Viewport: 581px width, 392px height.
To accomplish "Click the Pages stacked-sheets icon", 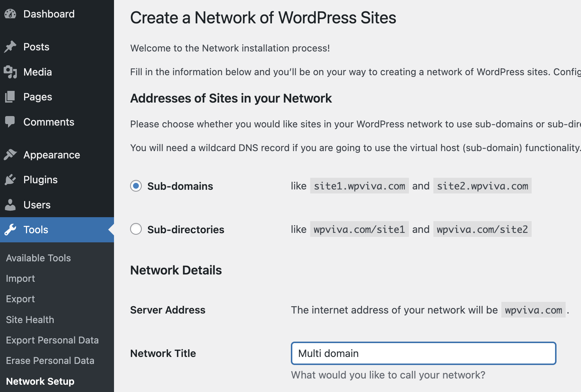I will pos(10,97).
